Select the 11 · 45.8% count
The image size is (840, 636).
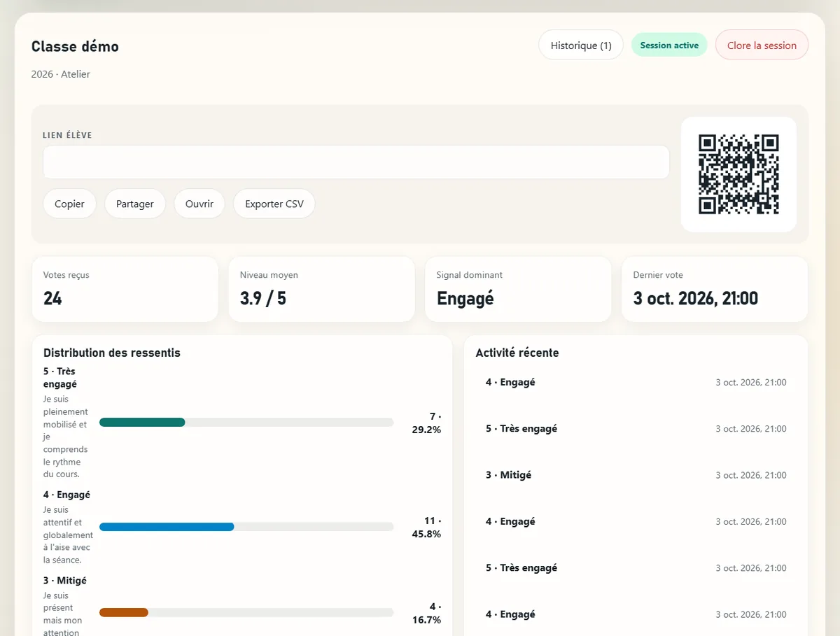(426, 528)
